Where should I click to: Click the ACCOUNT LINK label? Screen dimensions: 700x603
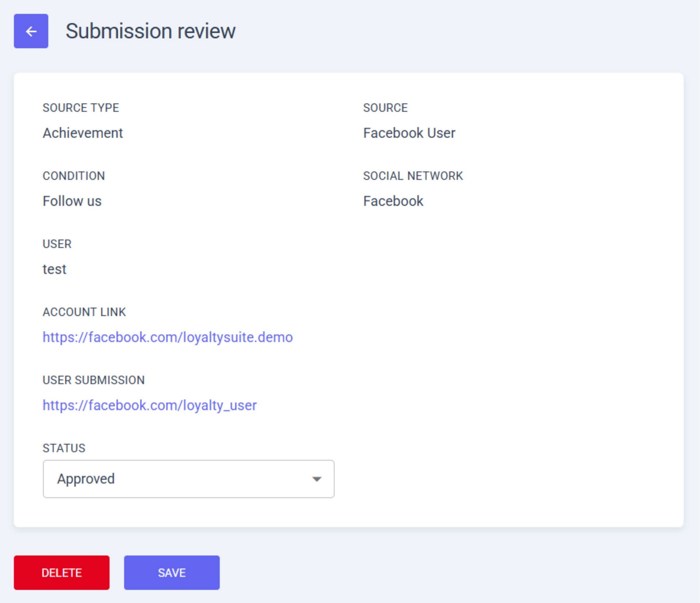[x=84, y=312]
